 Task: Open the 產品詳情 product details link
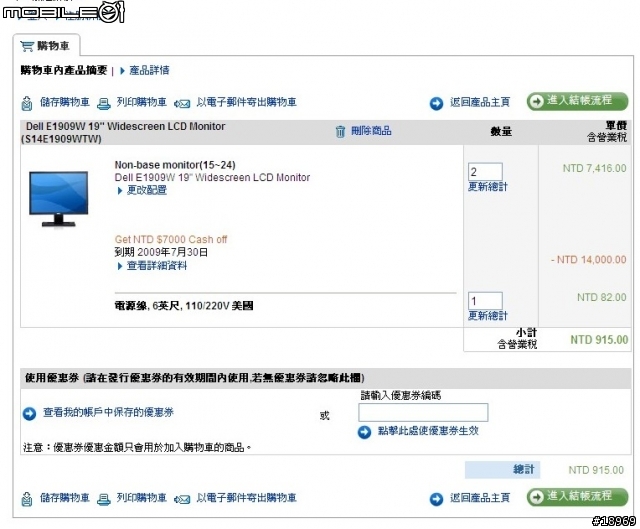(x=149, y=70)
